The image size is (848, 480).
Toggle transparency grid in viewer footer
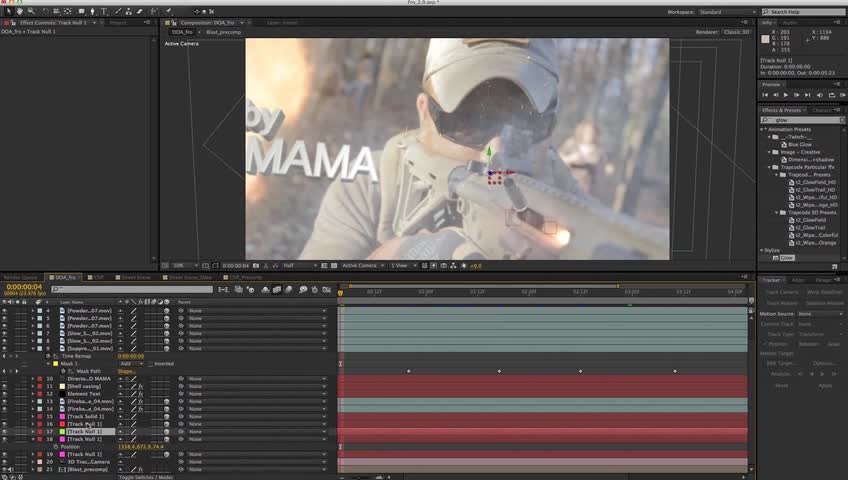click(x=334, y=265)
